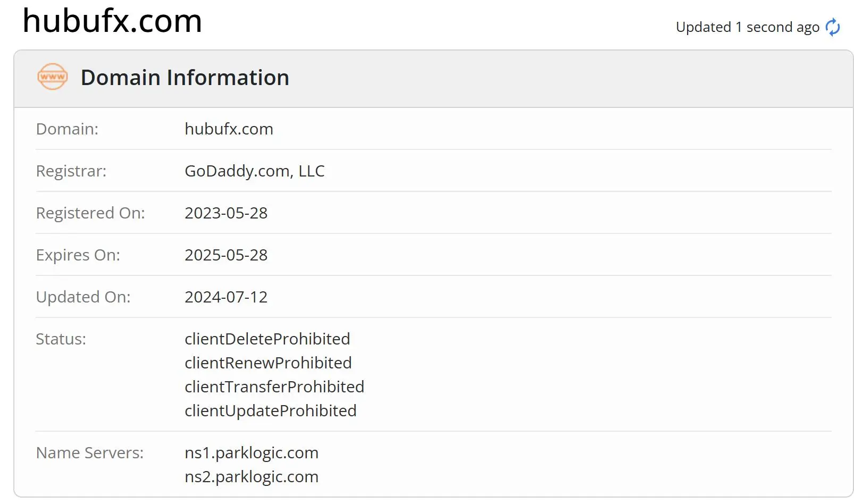Screen dimensions: 854x504
Task: Click the ns1.parklogic.com name server
Action: click(252, 452)
